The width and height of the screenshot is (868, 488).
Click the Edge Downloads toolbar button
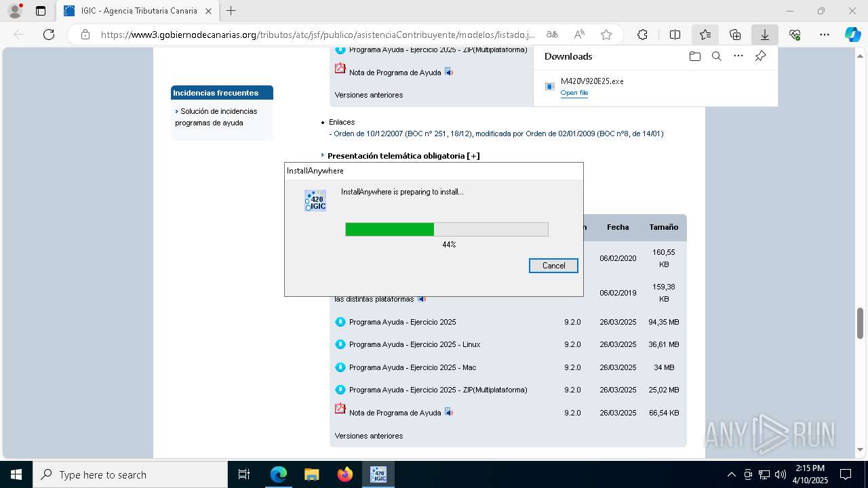(x=764, y=35)
